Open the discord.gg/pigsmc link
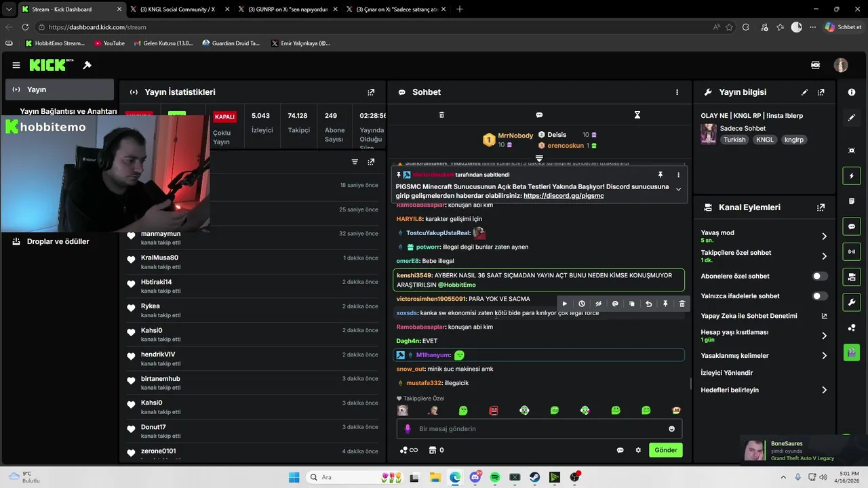Image resolution: width=868 pixels, height=488 pixels. point(564,196)
